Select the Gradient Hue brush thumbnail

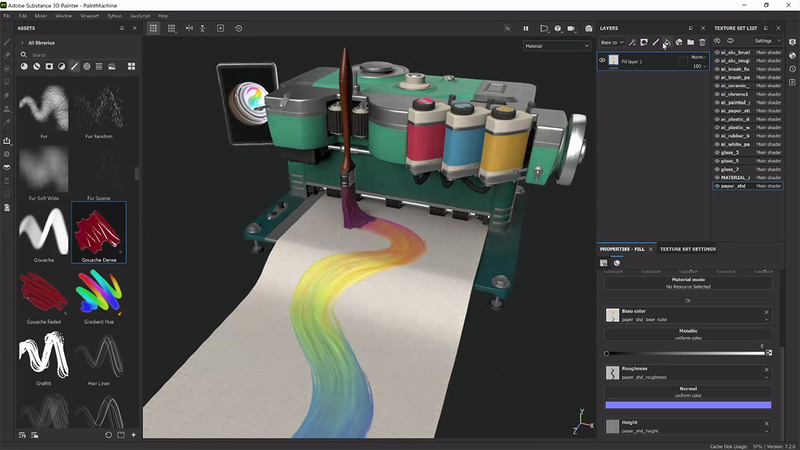[x=99, y=294]
